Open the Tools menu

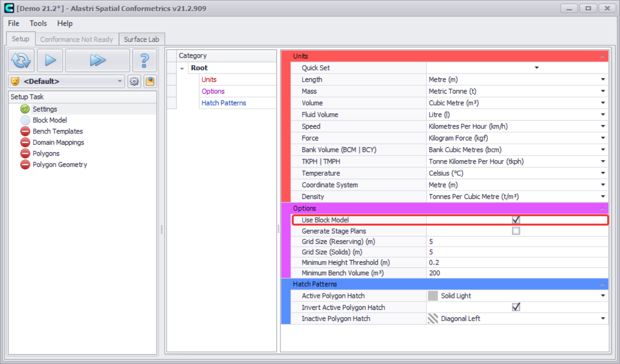click(x=38, y=23)
